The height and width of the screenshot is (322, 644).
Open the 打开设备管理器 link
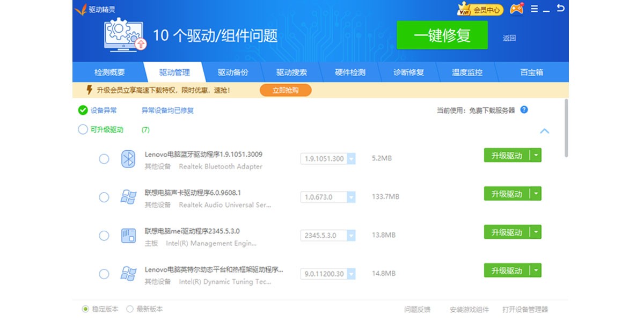click(x=525, y=310)
